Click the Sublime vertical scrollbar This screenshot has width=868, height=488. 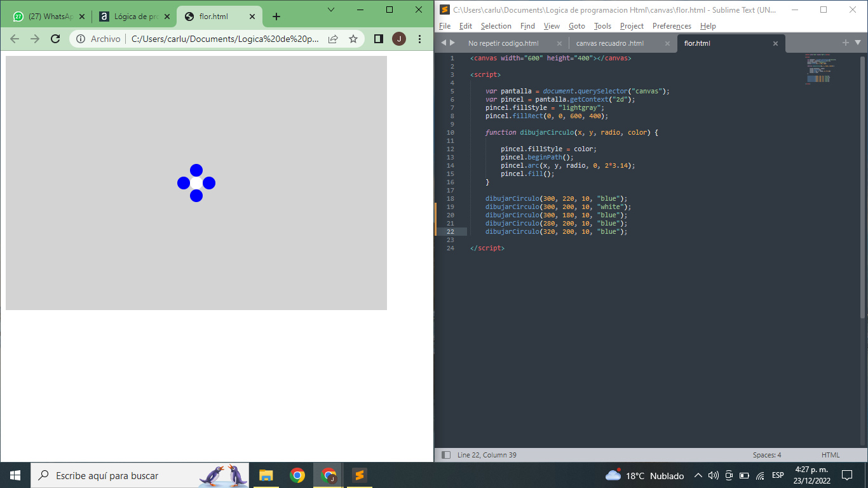862,187
